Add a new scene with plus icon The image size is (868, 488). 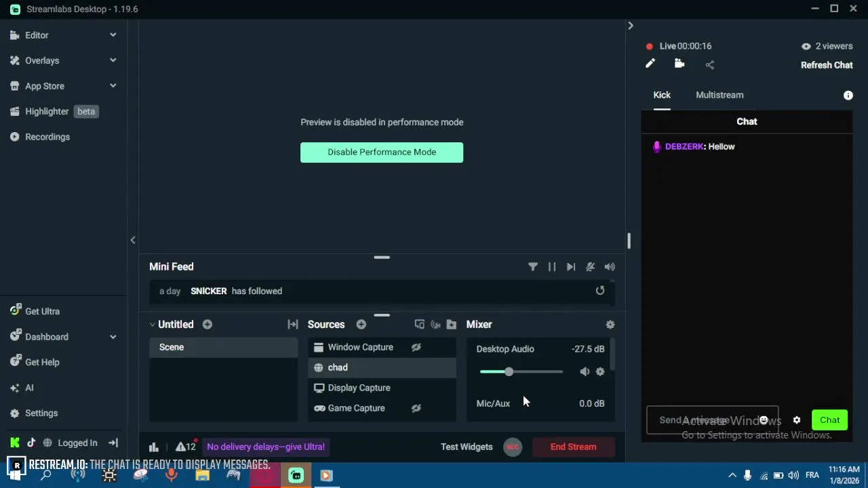(x=208, y=325)
